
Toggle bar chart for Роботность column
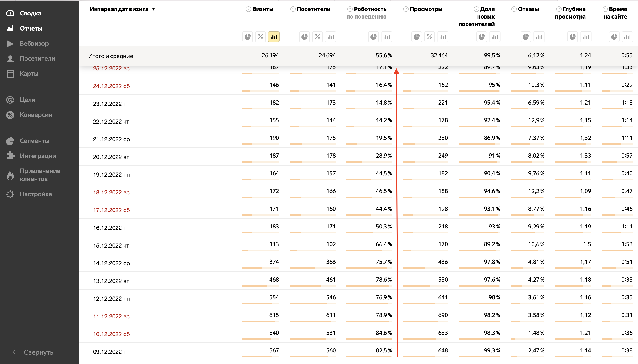coord(386,37)
